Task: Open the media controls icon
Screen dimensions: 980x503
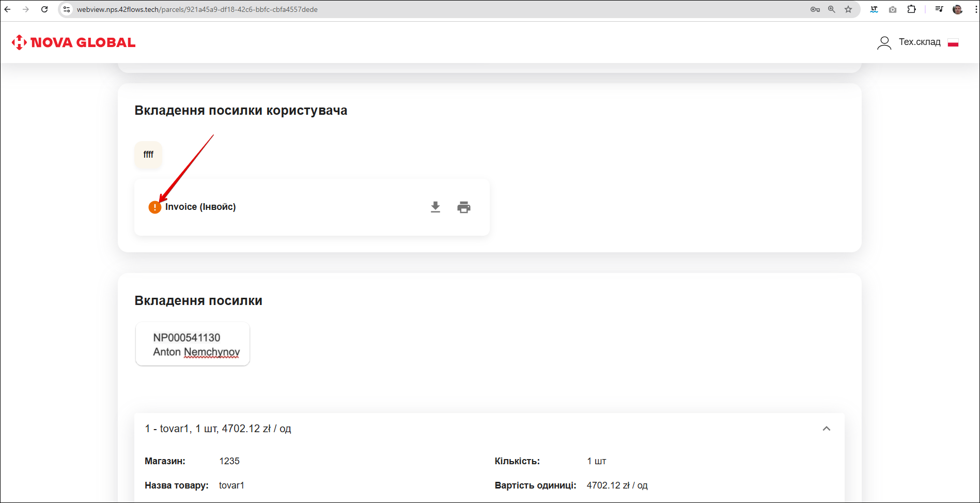Action: [x=939, y=9]
